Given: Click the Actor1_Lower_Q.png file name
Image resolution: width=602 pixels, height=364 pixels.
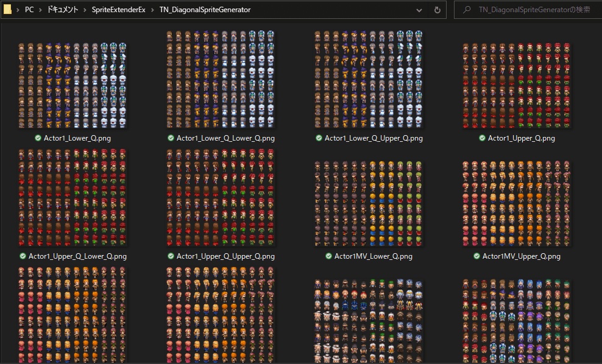Looking at the screenshot, I should click(77, 138).
